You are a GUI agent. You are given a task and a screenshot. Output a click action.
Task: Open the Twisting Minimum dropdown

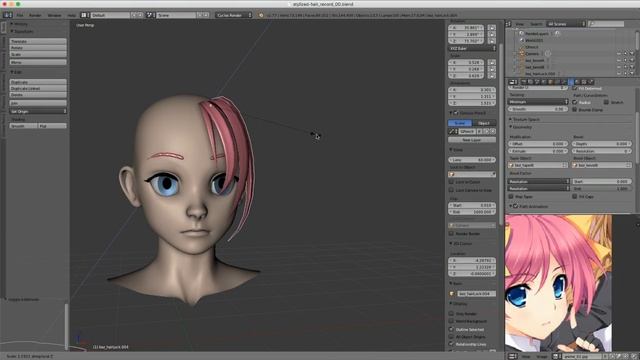(x=538, y=102)
